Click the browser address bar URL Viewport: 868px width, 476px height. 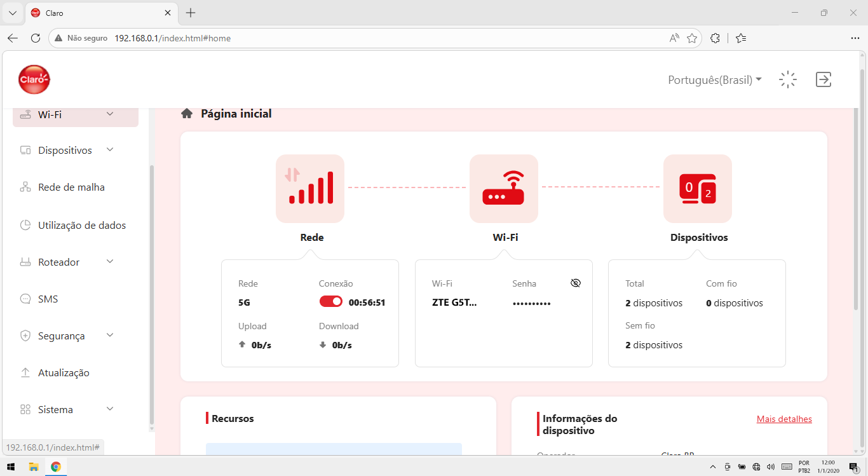coord(172,38)
